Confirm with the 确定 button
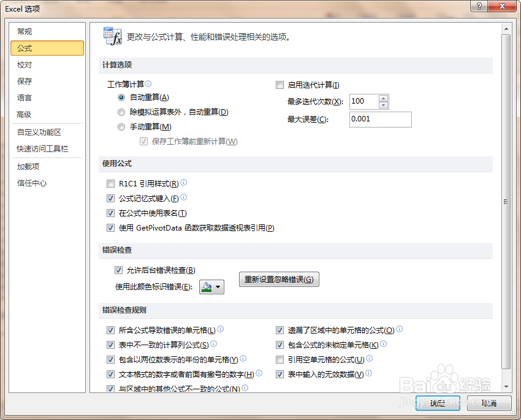Screen dimensions: 521x420 pyautogui.click(x=438, y=403)
